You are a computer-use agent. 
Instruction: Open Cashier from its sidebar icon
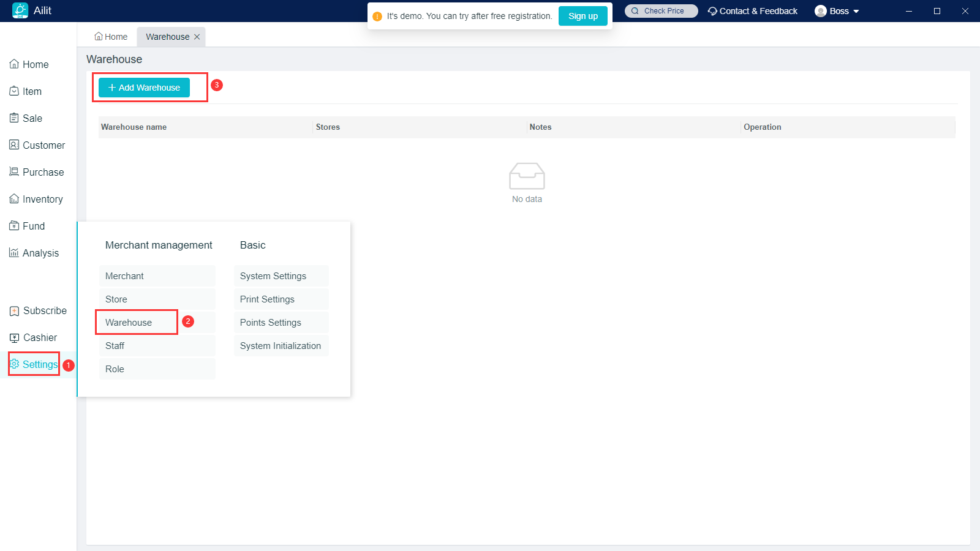[x=15, y=338]
